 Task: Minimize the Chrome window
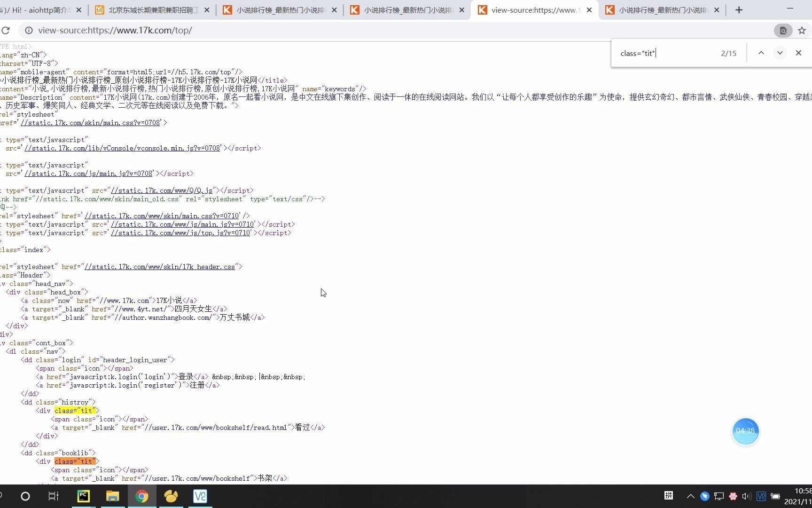789,8
